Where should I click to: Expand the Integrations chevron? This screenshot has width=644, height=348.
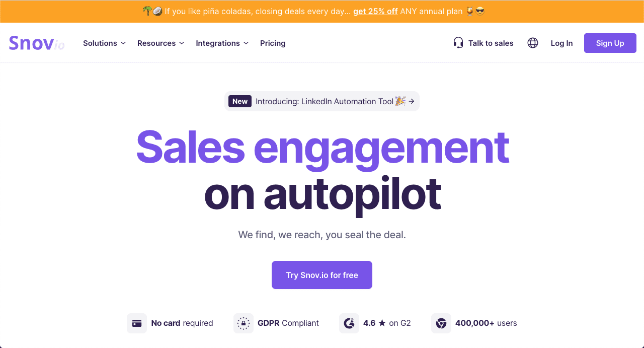click(x=246, y=43)
